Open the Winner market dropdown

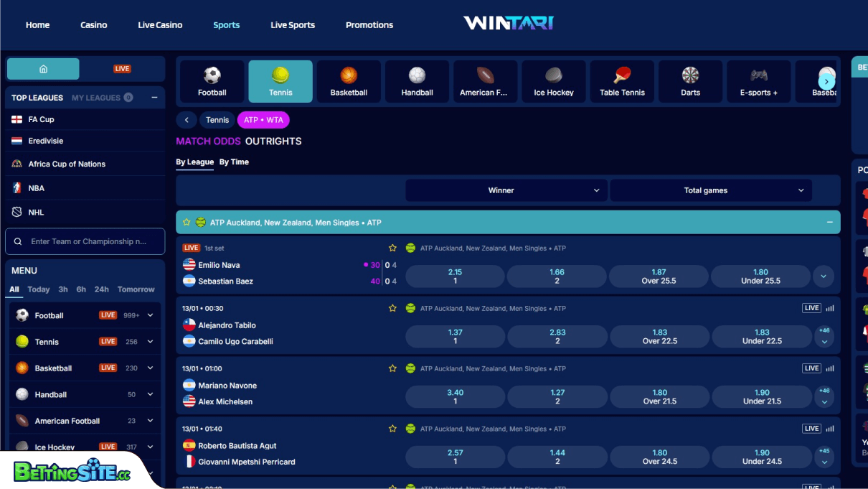(x=506, y=190)
